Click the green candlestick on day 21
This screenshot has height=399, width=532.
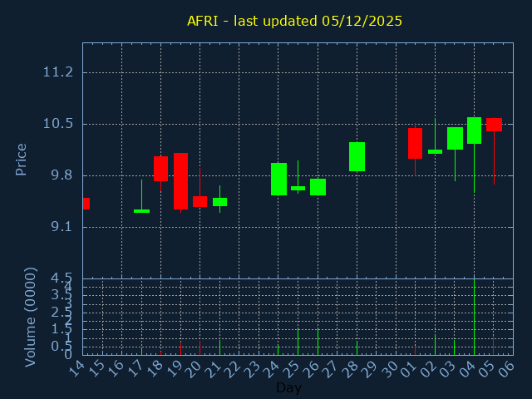(219, 201)
